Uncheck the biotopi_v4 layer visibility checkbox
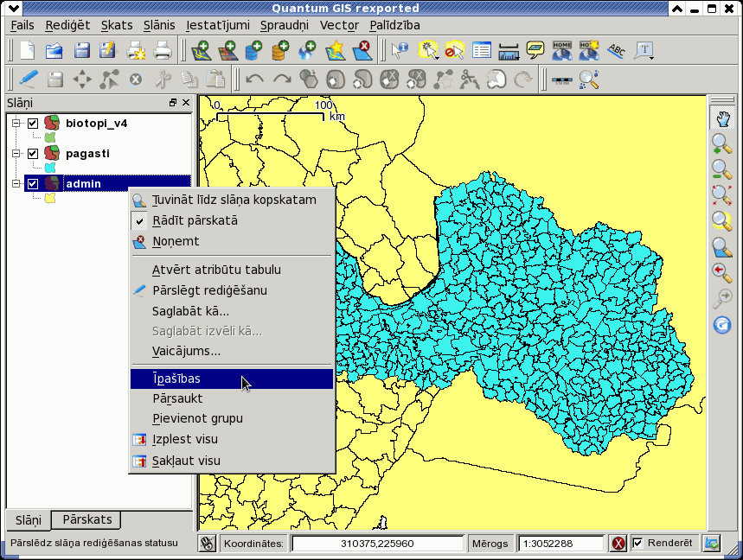 click(x=33, y=123)
